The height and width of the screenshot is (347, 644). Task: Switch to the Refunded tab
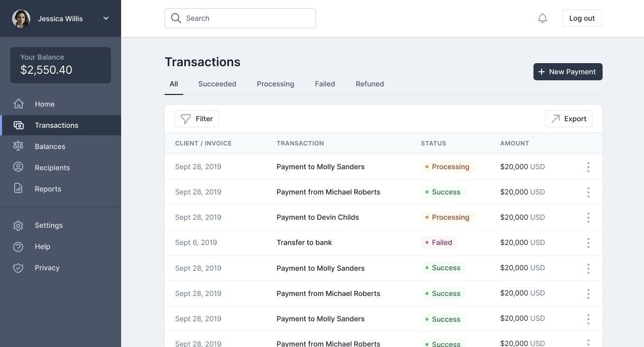pos(370,84)
